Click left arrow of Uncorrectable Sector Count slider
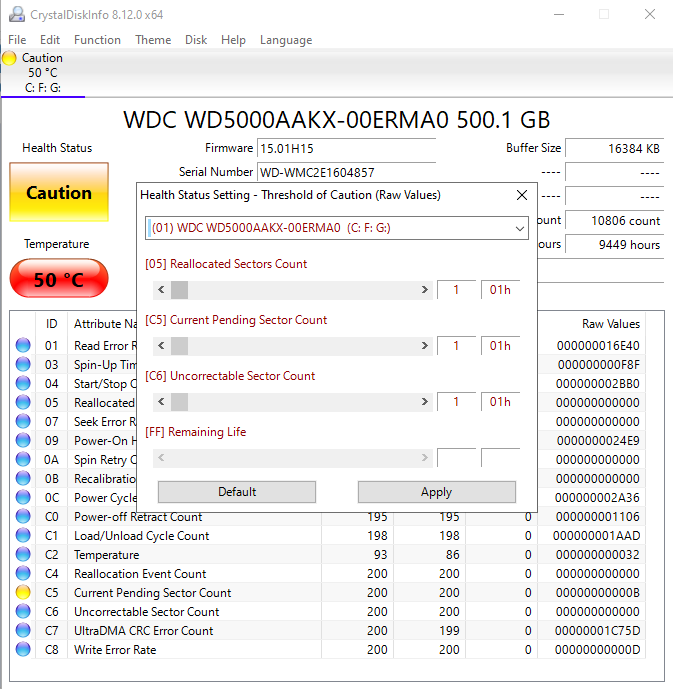Image resolution: width=673 pixels, height=689 pixels. (x=161, y=402)
